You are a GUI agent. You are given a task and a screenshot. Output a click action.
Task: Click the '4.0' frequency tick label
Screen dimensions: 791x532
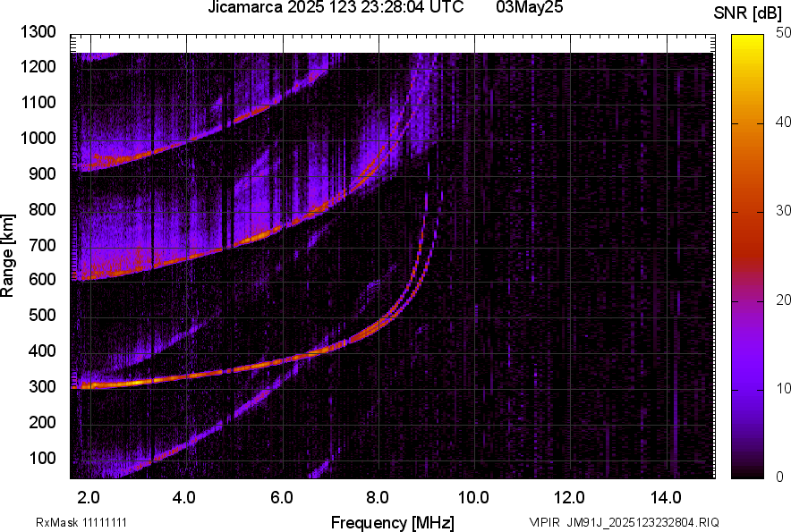(x=184, y=498)
